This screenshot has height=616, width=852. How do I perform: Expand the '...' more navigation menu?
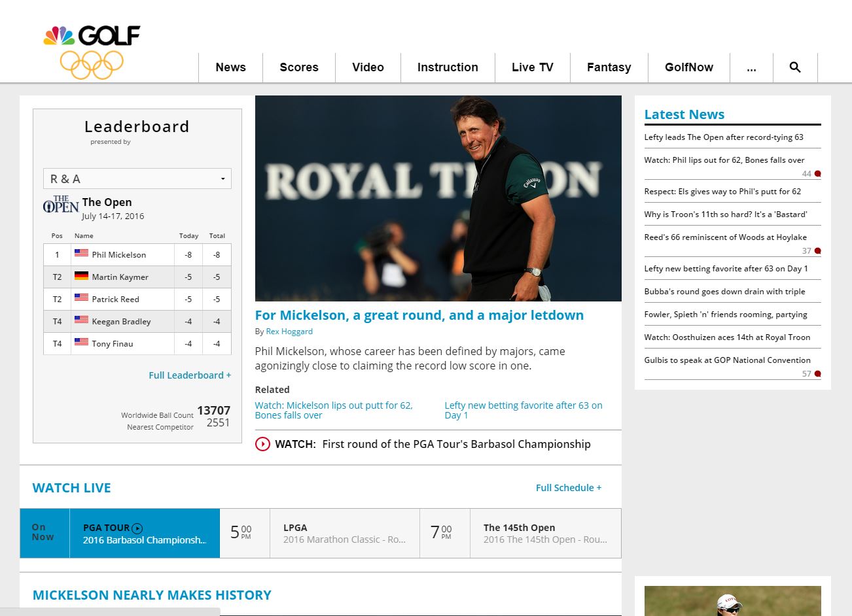click(x=751, y=67)
